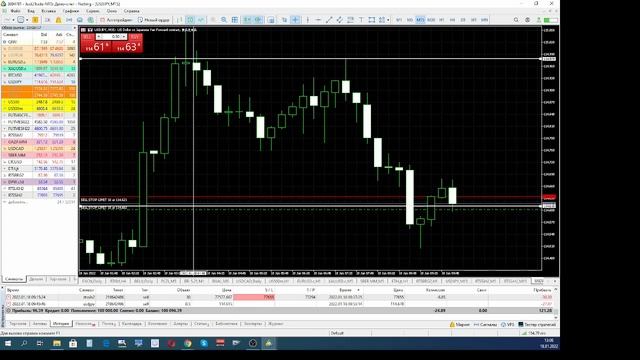The height and width of the screenshot is (360, 640).
Task: Open the Справка menu
Action: (x=131, y=11)
